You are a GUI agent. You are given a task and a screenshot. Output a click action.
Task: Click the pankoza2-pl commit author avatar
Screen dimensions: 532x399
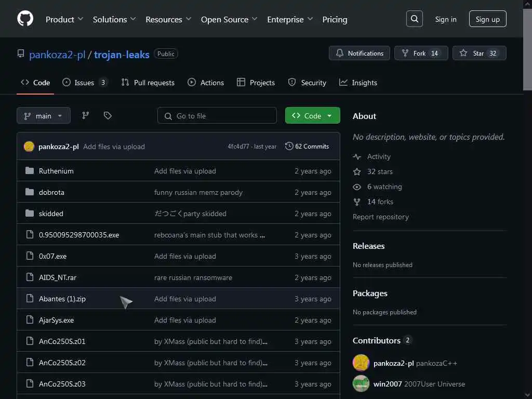(x=29, y=147)
